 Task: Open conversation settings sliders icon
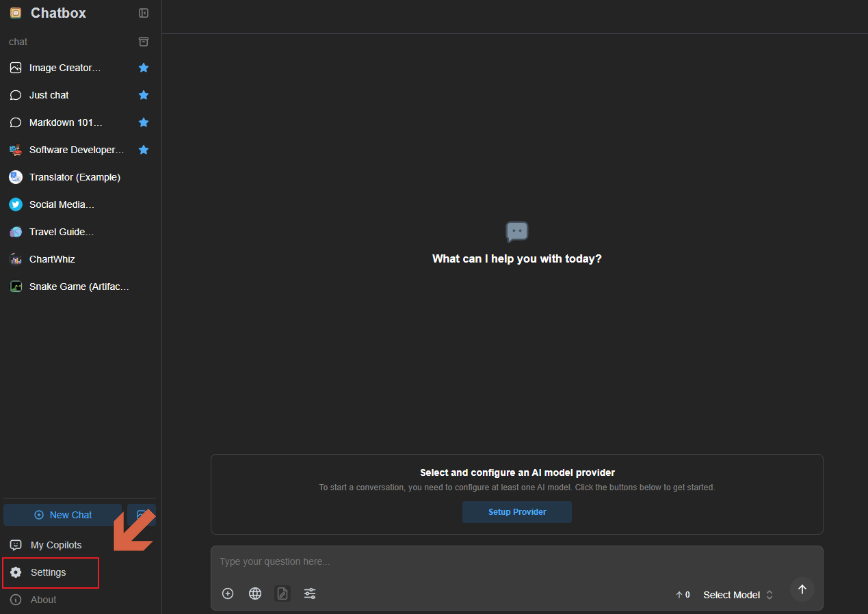pos(310,593)
